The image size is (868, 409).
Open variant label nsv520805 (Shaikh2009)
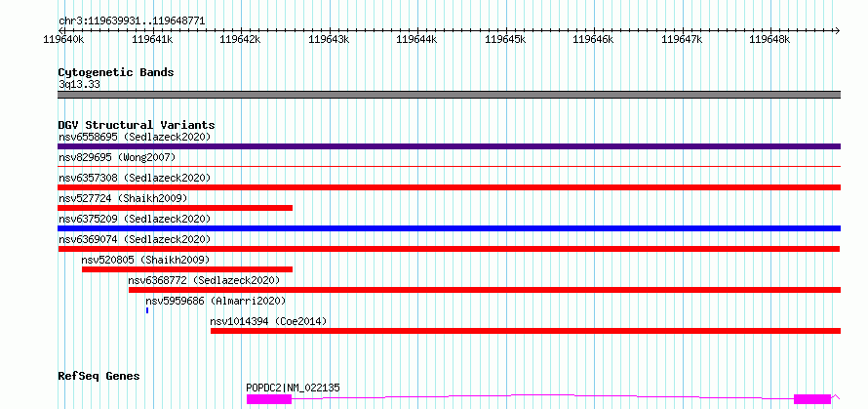click(x=145, y=260)
